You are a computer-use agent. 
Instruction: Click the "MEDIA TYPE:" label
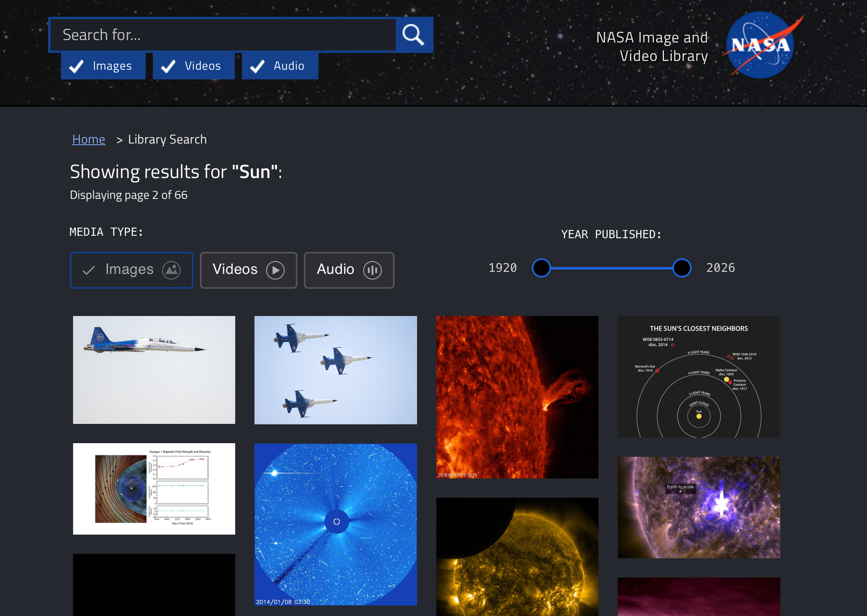coord(106,232)
